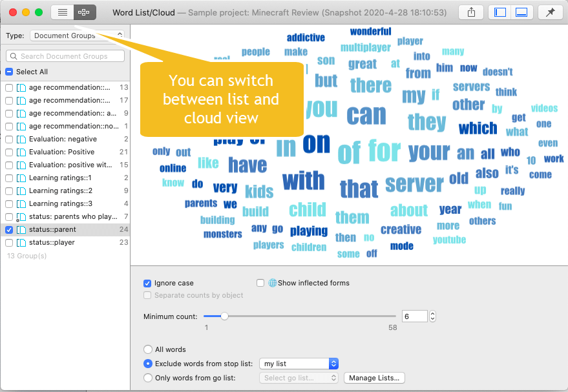Screen dimensions: 568x392
Task: Open the Type Document Groups dropdown
Action: coord(78,36)
